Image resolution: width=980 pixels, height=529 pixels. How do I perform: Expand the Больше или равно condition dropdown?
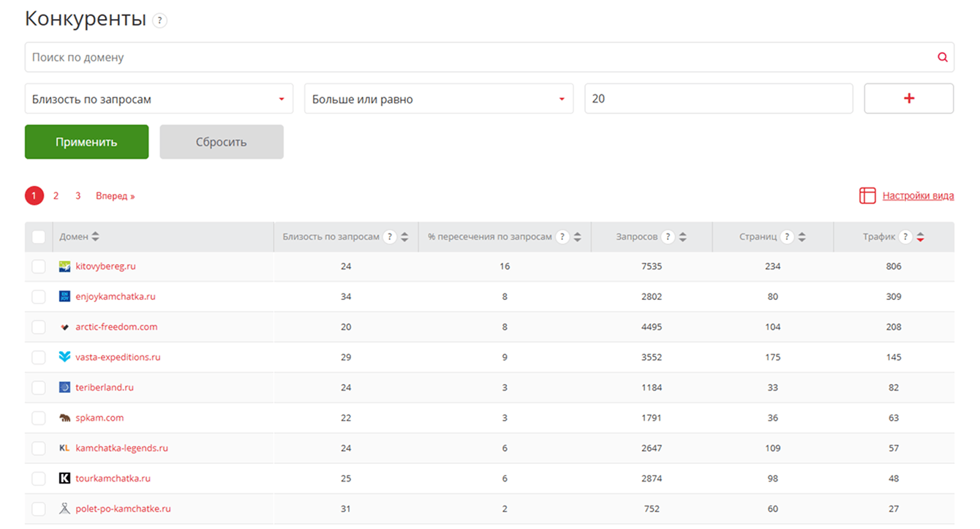pos(439,99)
